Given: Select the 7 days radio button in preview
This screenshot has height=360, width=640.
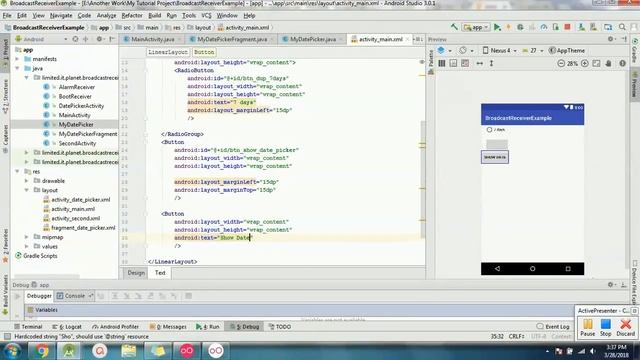Looking at the screenshot, I should (489, 130).
